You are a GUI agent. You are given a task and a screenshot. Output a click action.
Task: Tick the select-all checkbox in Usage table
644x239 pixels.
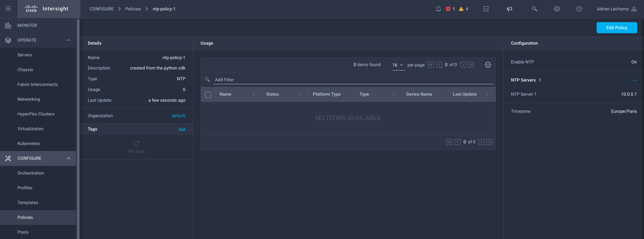pyautogui.click(x=208, y=95)
